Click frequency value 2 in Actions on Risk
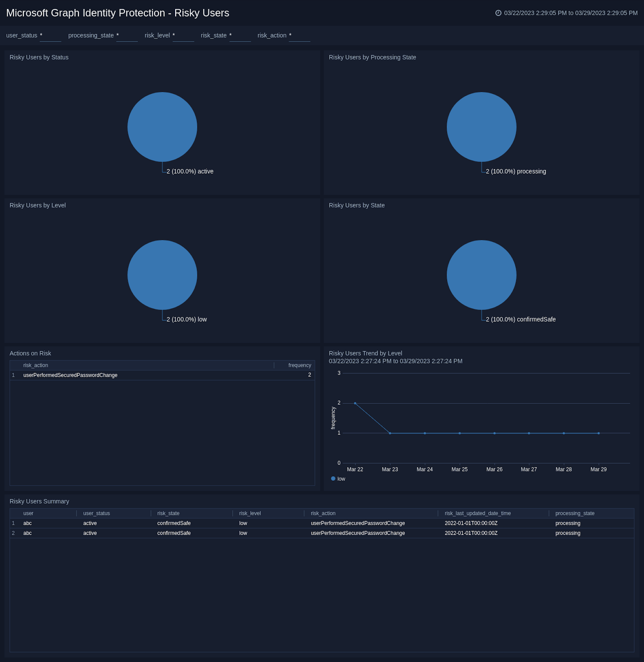Viewport: 644px width, 662px height. point(309,375)
